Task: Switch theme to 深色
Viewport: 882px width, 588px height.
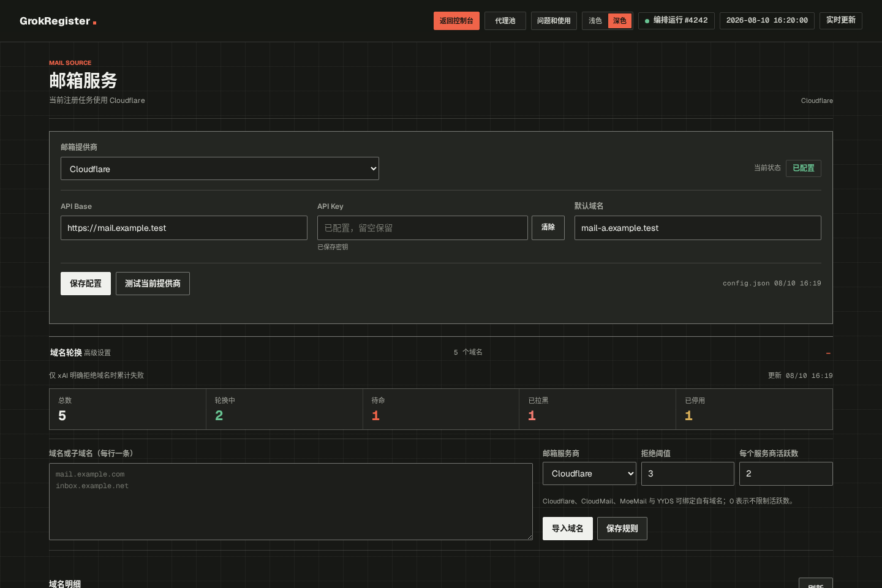Action: click(x=620, y=21)
